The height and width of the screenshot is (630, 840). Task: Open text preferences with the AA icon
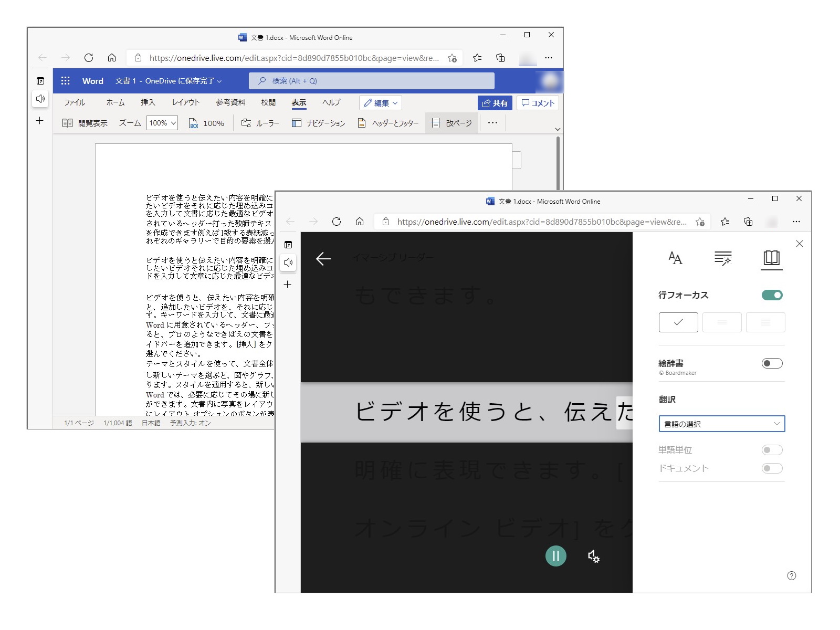pos(675,258)
